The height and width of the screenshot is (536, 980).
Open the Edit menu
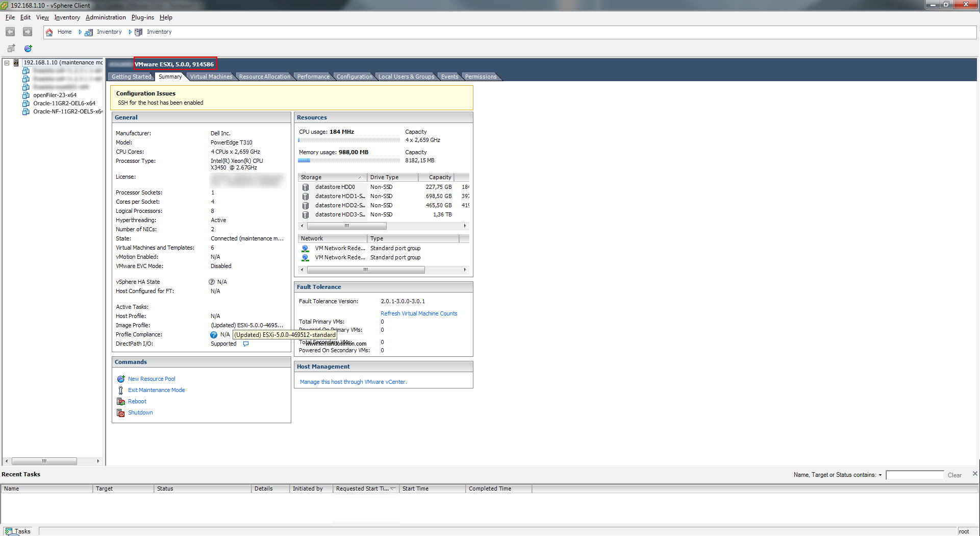(x=26, y=17)
